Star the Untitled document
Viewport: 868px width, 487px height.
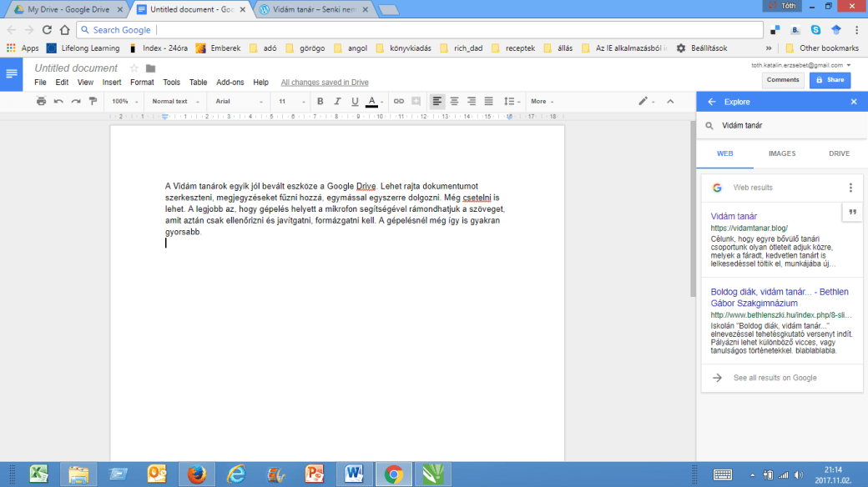point(134,68)
